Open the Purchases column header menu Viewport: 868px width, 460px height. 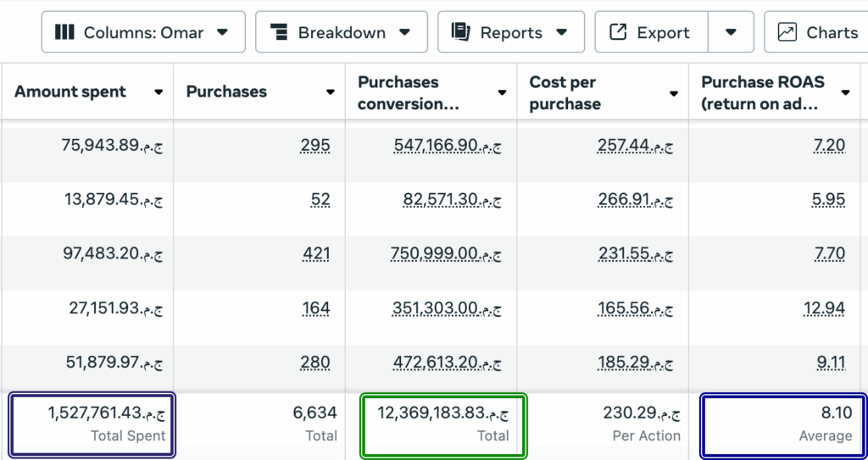tap(331, 92)
